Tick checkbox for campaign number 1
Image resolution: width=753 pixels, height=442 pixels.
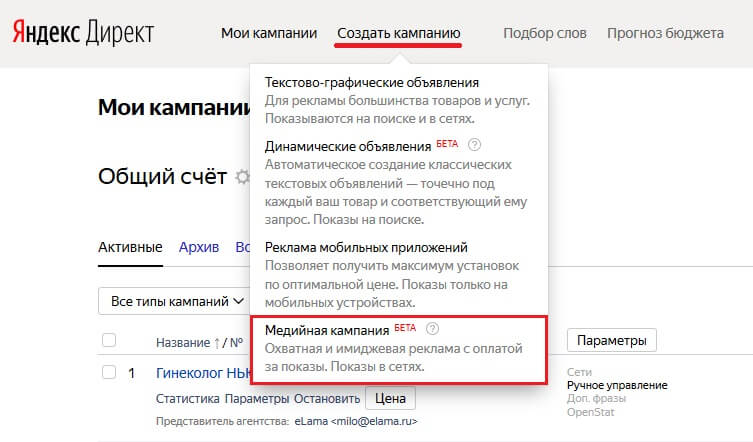109,372
